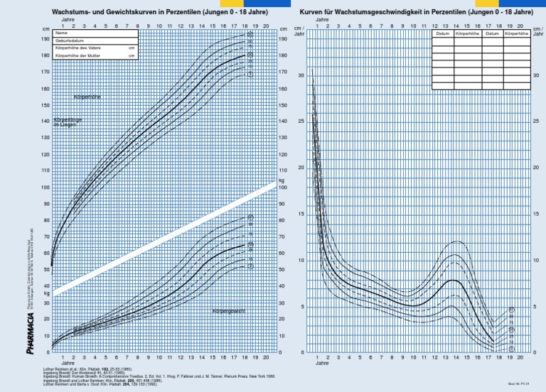Click the yellow color block above left chart
The image size is (546, 392).
tap(232, 4)
